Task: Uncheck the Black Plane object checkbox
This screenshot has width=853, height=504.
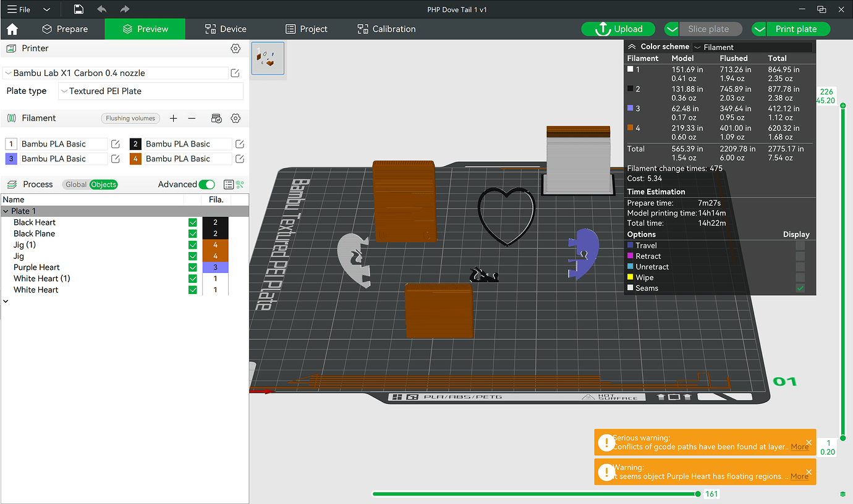Action: click(x=193, y=233)
